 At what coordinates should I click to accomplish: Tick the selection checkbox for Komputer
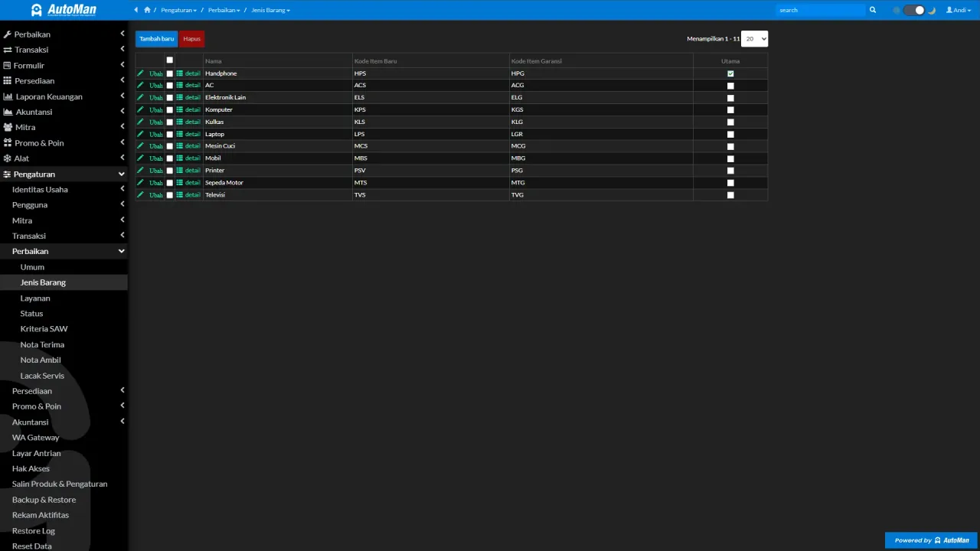tap(170, 110)
